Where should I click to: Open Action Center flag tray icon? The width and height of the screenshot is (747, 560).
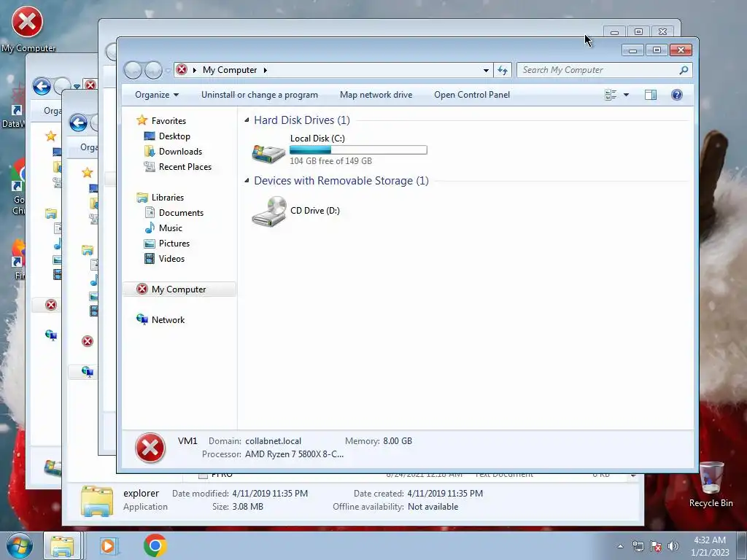656,546
